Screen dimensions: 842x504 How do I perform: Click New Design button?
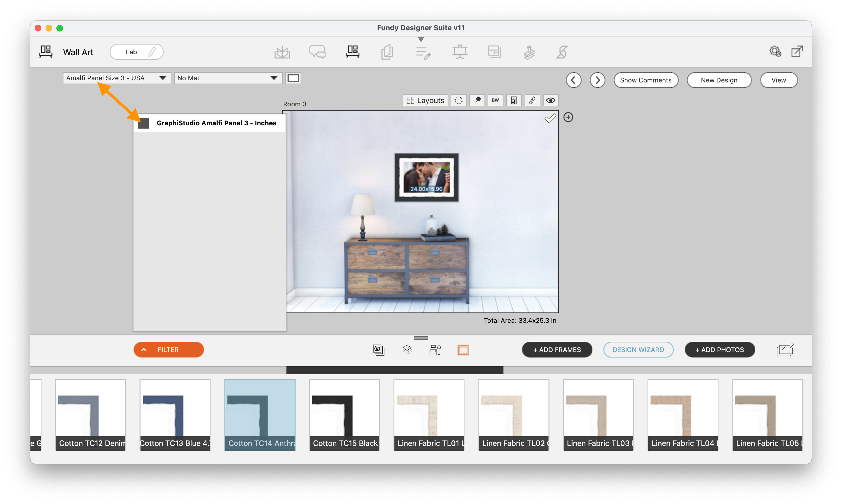(x=719, y=80)
